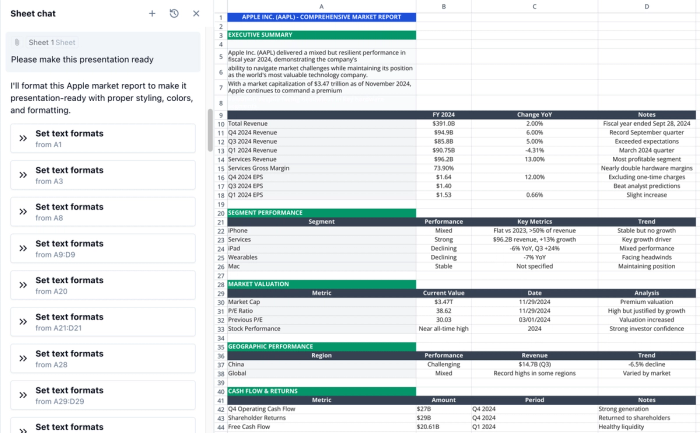Click the $20.61B amount cell

444,427
